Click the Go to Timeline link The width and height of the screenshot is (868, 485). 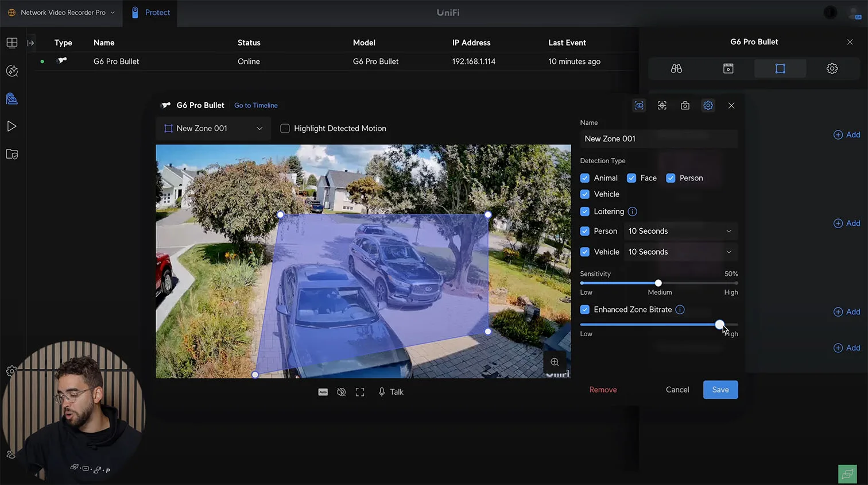point(256,106)
